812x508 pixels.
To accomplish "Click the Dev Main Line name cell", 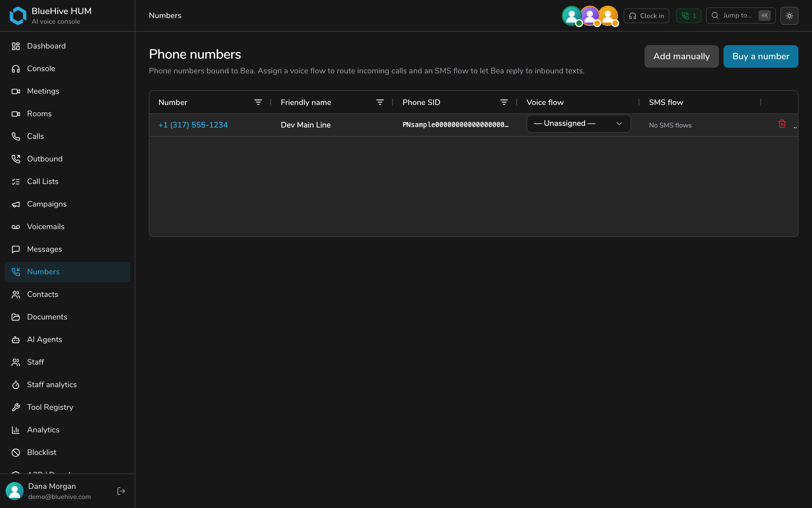I will click(306, 125).
